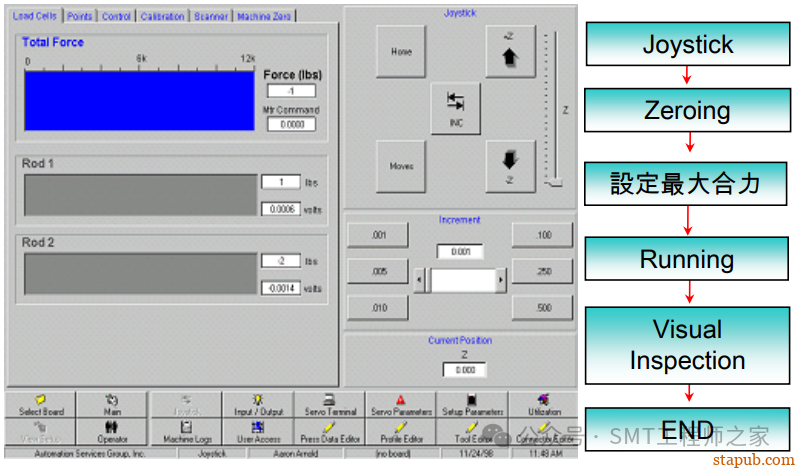Screen dimensions: 795x468
Task: Toggle the INC incremental mode button
Action: coord(455,108)
